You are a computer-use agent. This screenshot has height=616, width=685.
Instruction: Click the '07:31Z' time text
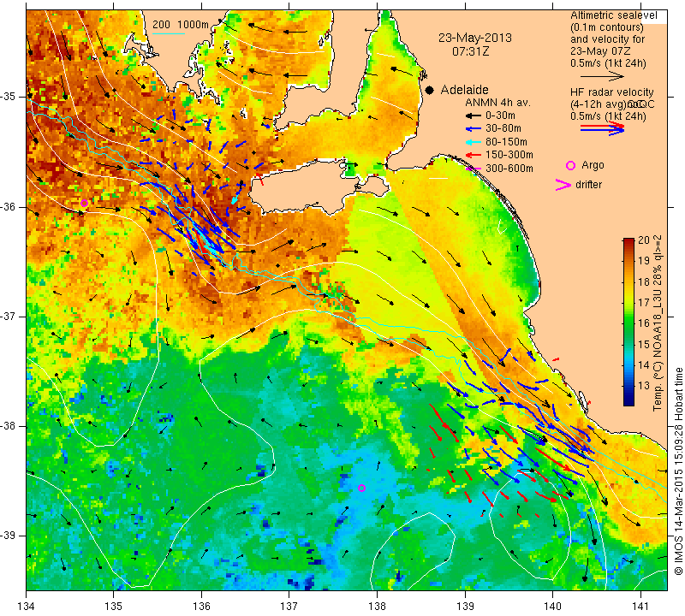pos(470,51)
